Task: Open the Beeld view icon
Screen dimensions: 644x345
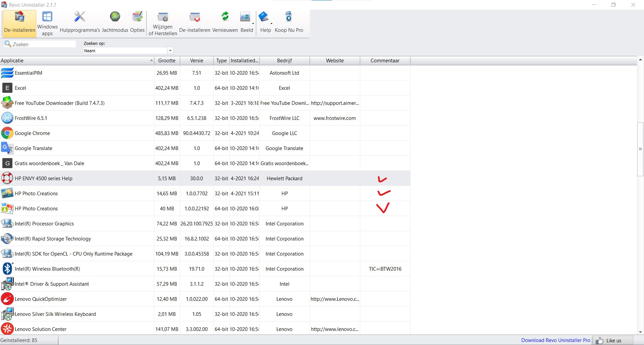Action: [245, 17]
